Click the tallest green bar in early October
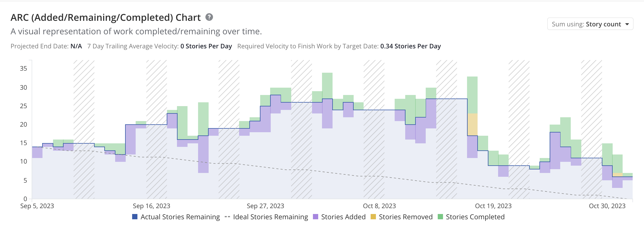Screen dimensions: 644x231 pos(327,86)
